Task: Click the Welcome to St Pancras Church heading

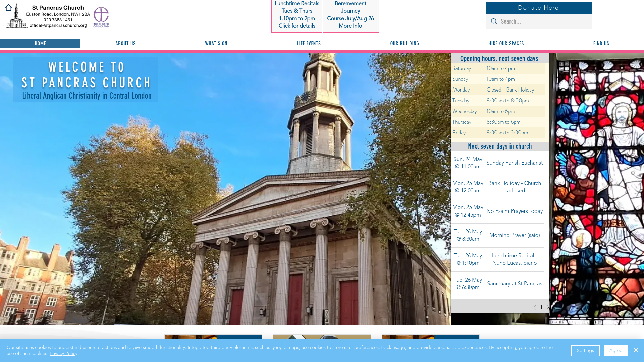Action: pyautogui.click(x=86, y=75)
